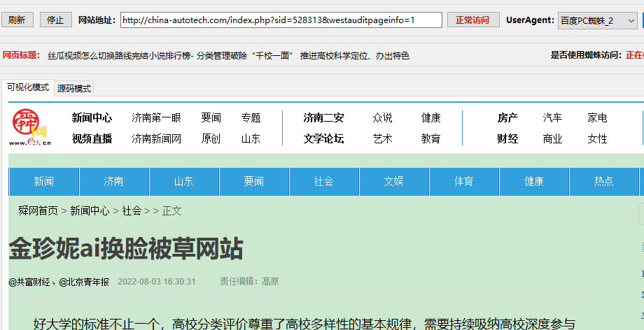Open the 汽车 link

(552, 118)
